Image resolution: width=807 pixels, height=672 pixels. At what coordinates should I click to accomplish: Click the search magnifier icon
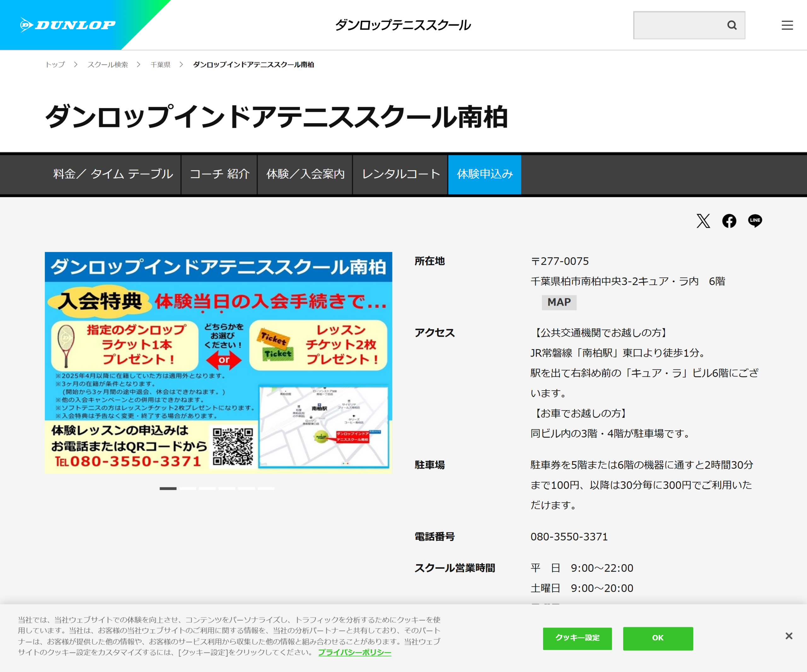click(732, 25)
